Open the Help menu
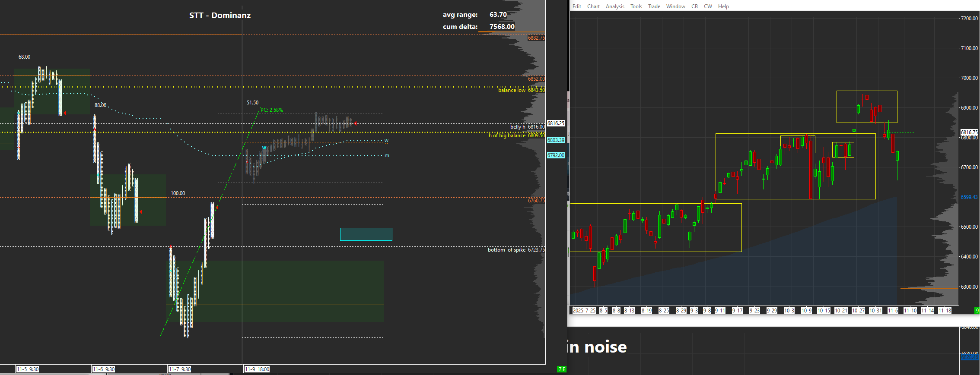This screenshot has height=375, width=980. point(723,6)
